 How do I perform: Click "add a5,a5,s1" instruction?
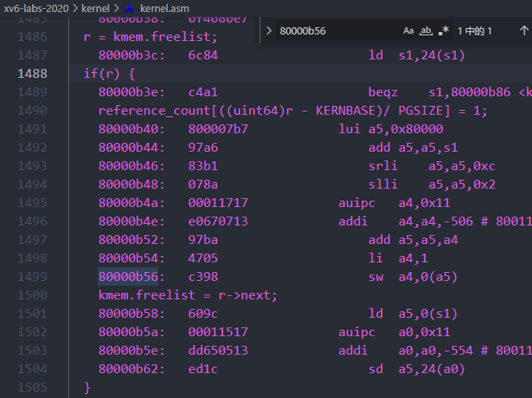pos(413,148)
